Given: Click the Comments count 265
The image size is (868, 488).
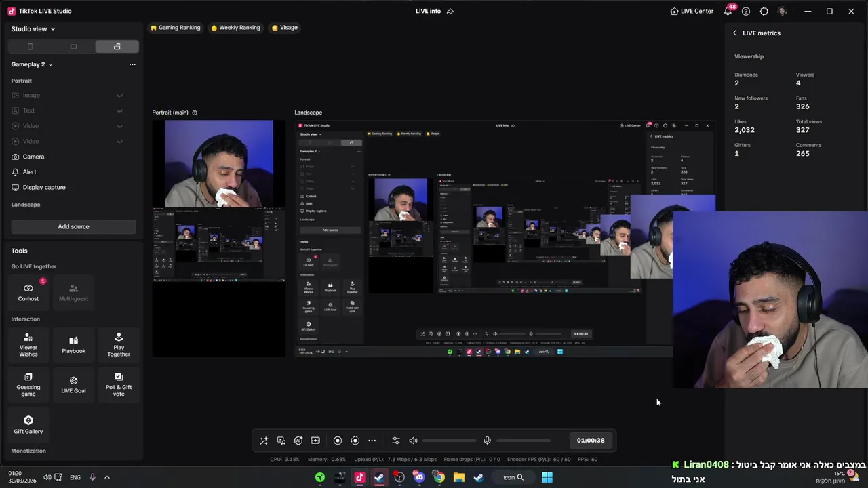Looking at the screenshot, I should pos(802,153).
